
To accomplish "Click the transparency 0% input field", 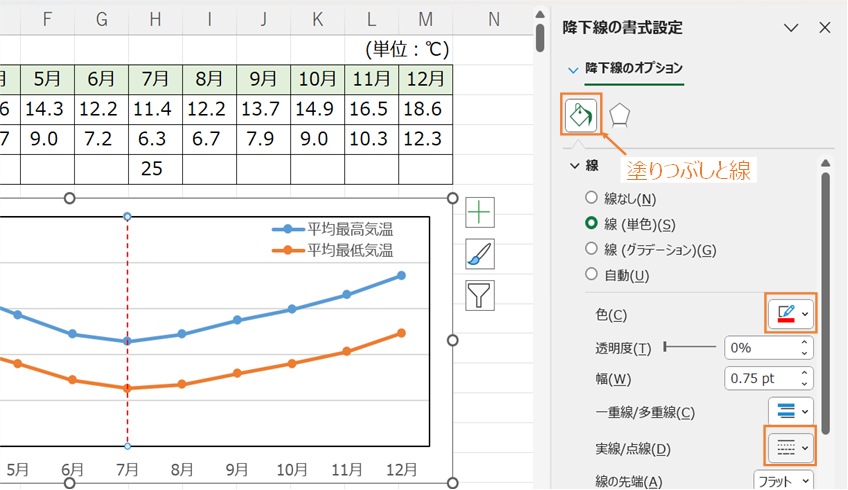I will click(x=761, y=348).
